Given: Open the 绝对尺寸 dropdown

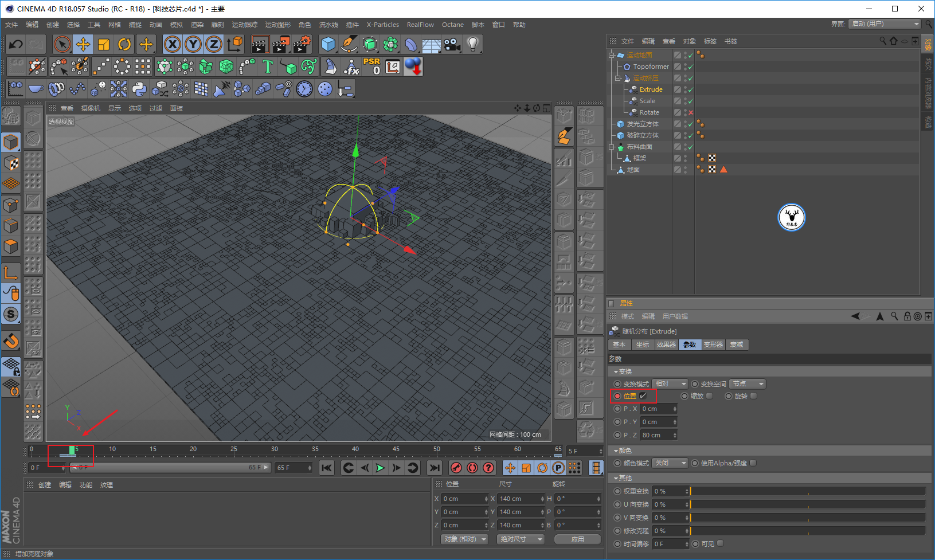Looking at the screenshot, I should (x=521, y=539).
